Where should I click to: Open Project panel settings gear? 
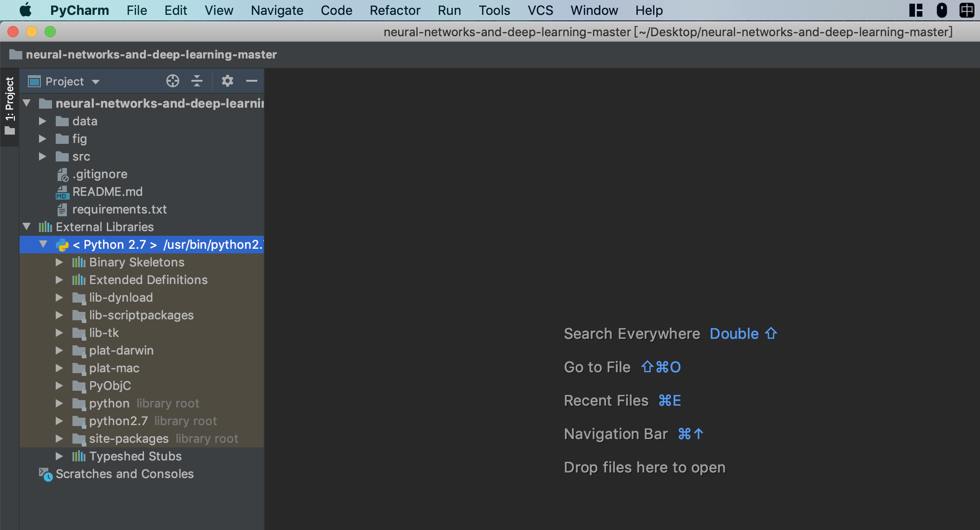[227, 81]
